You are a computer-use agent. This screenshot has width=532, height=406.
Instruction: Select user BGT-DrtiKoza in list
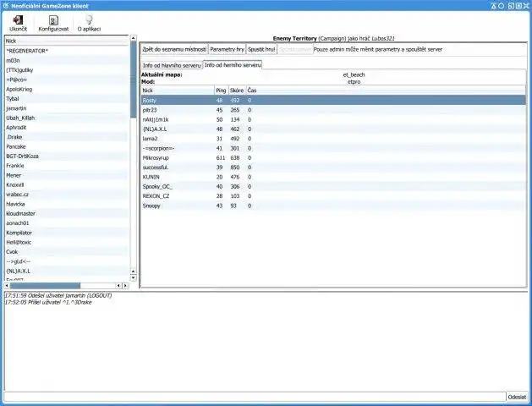tap(67, 156)
